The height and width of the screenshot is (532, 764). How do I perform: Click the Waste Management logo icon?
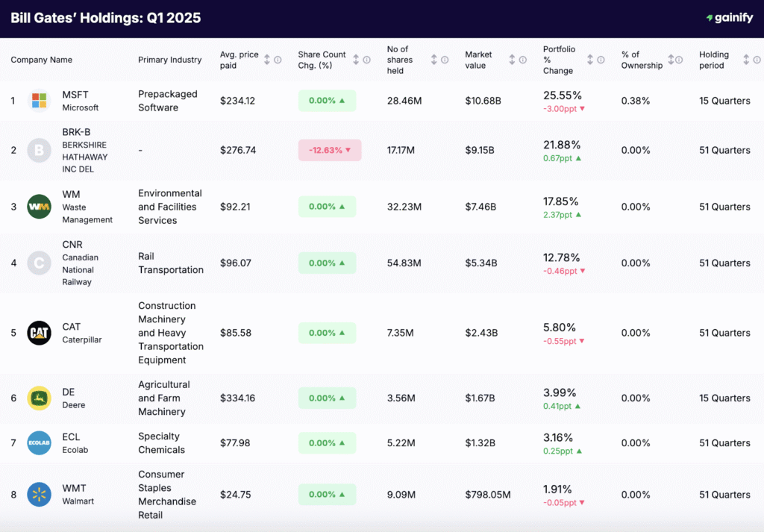[x=39, y=207]
